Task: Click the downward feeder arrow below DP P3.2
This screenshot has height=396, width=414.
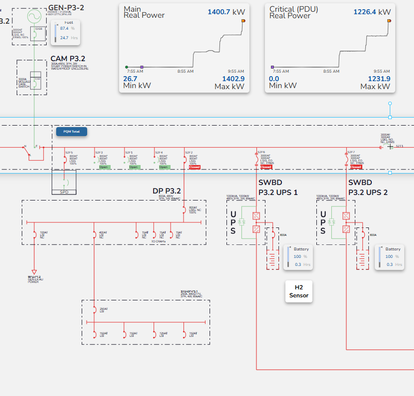Action: tap(34, 272)
